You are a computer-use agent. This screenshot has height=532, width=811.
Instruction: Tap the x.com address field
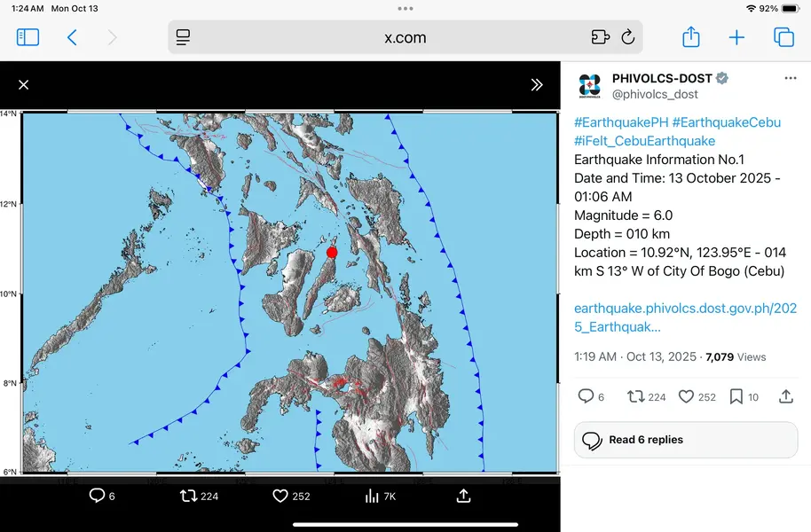click(x=405, y=37)
